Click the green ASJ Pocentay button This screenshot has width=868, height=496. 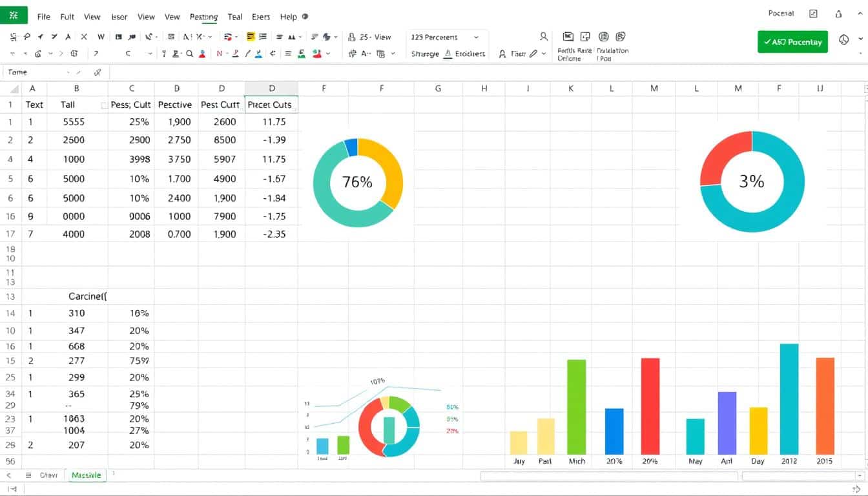(x=792, y=41)
